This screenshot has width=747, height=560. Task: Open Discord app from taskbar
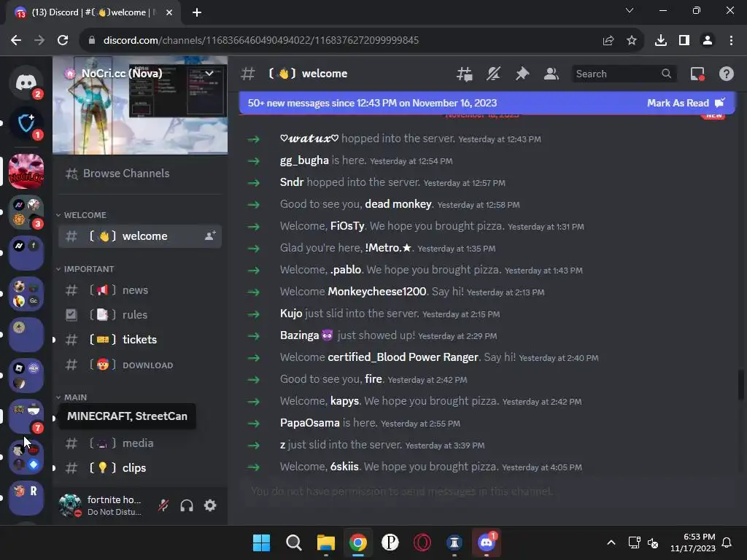(487, 542)
